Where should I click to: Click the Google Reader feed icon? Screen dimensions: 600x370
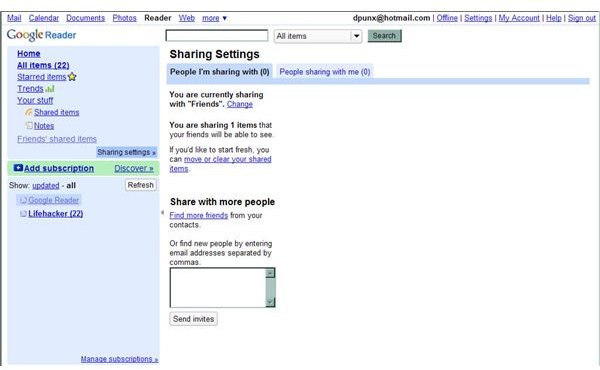tap(23, 200)
